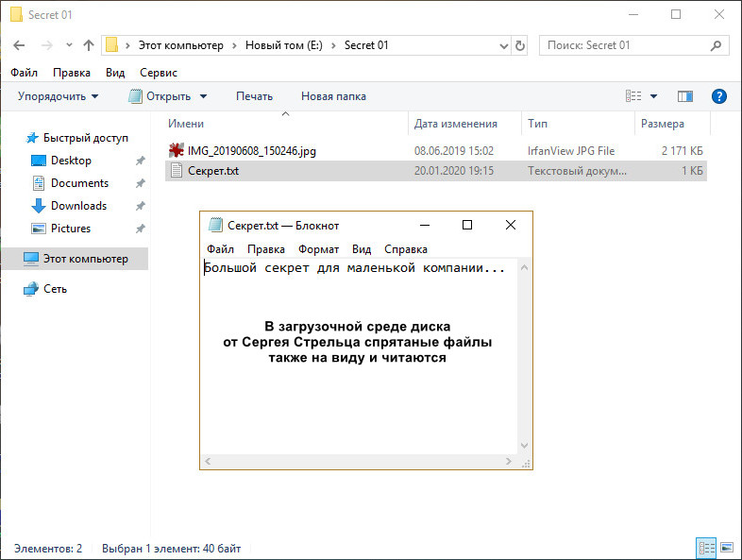Open the 'Упорядочить' dropdown
The image size is (742, 560).
pos(59,96)
